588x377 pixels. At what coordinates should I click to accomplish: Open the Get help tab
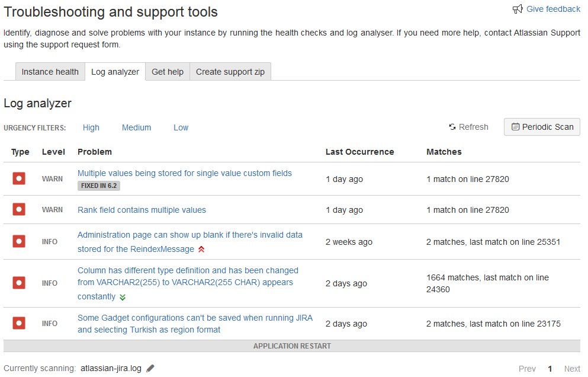click(x=168, y=72)
